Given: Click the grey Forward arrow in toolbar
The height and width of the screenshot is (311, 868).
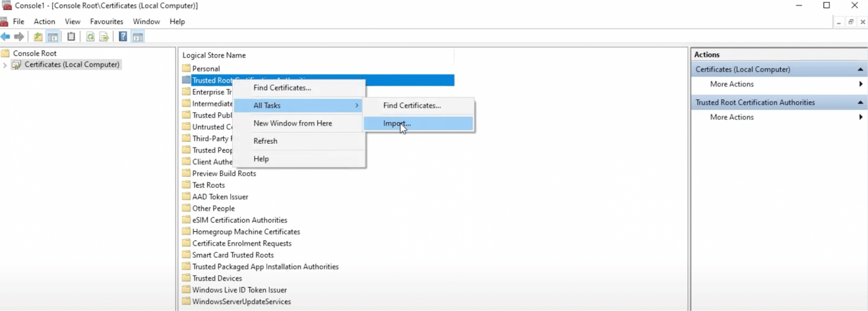Looking at the screenshot, I should tap(20, 37).
